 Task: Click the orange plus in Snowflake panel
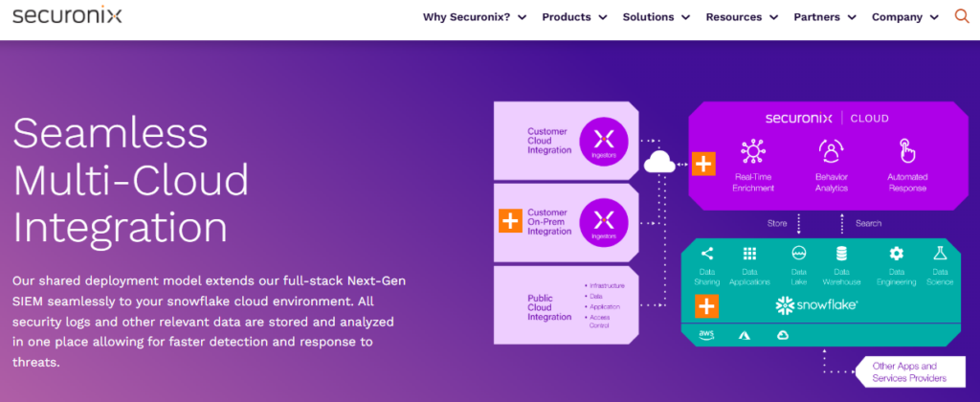tap(706, 306)
